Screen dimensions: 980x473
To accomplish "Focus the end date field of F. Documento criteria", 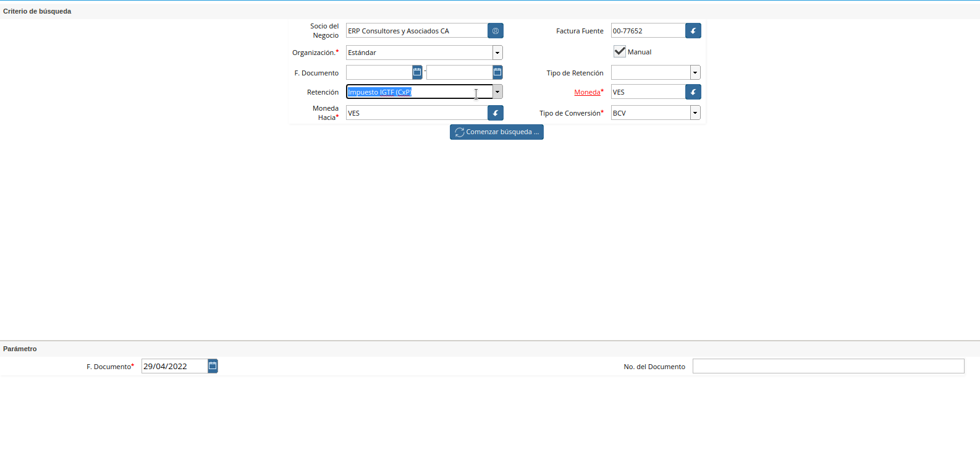I will (460, 72).
